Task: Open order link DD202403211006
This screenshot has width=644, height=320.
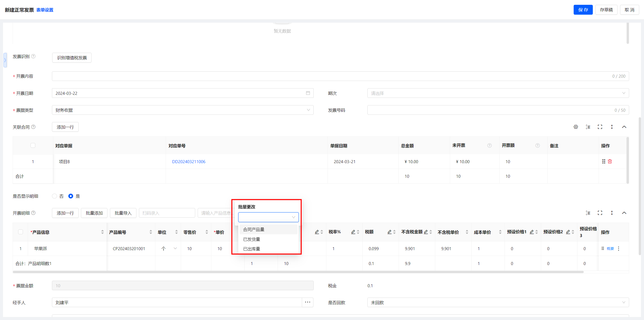Action: pos(189,162)
